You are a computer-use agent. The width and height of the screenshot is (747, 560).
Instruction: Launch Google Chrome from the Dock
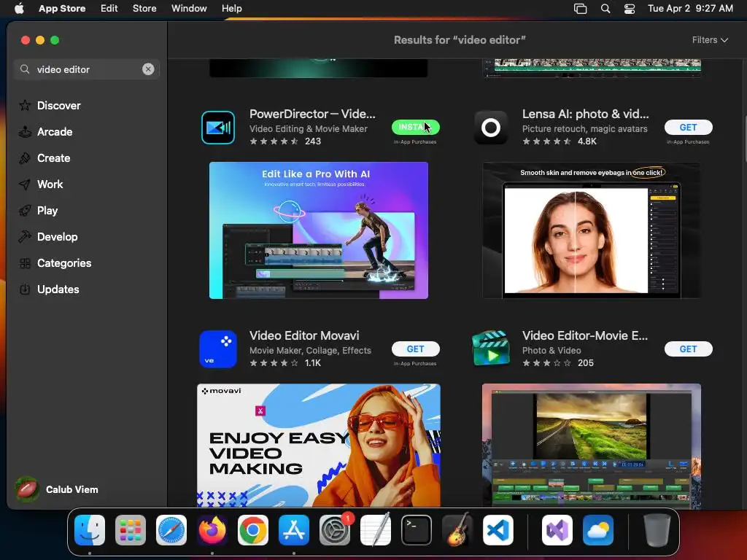[253, 530]
